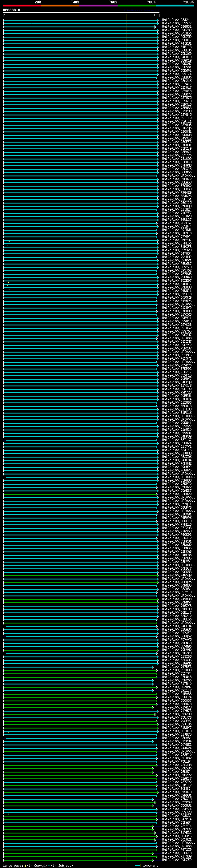Select hit label UniRef100_A0KZE9
Image resolution: width=197 pixels, height=868 pixels.
177,860
